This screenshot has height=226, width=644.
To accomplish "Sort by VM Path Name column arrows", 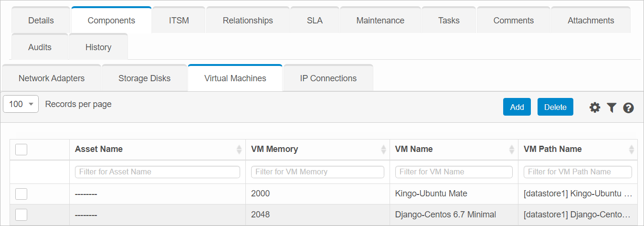I will pyautogui.click(x=631, y=150).
